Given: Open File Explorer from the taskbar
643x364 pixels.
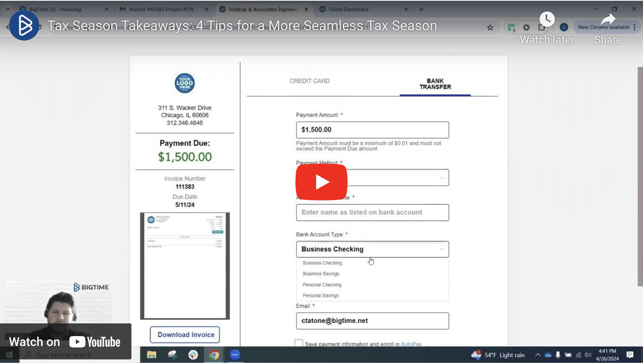Looking at the screenshot, I should [152, 355].
